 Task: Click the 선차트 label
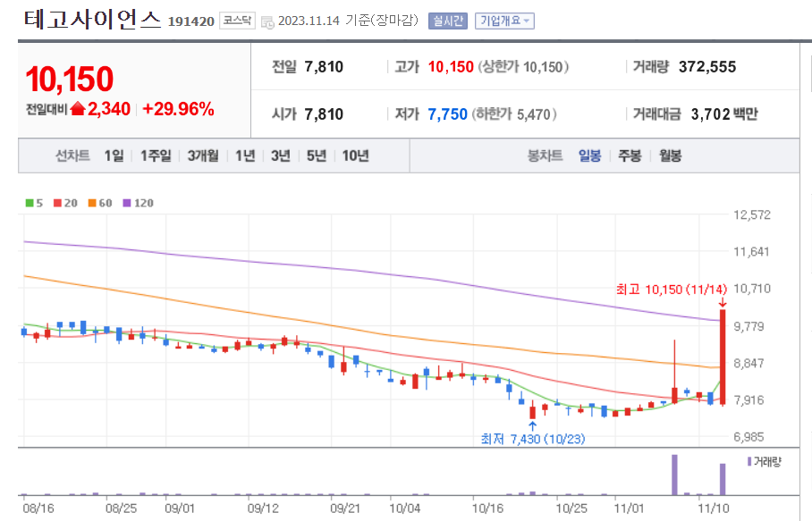pos(72,155)
